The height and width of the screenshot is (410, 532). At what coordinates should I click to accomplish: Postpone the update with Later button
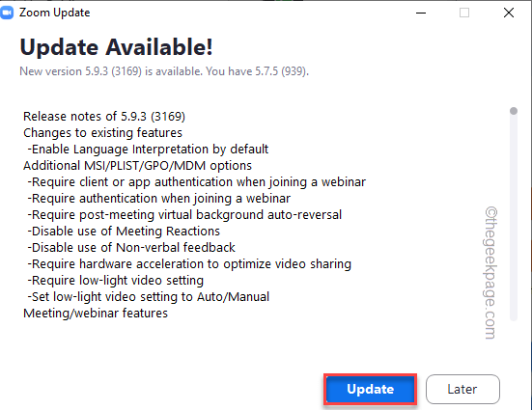(x=462, y=389)
